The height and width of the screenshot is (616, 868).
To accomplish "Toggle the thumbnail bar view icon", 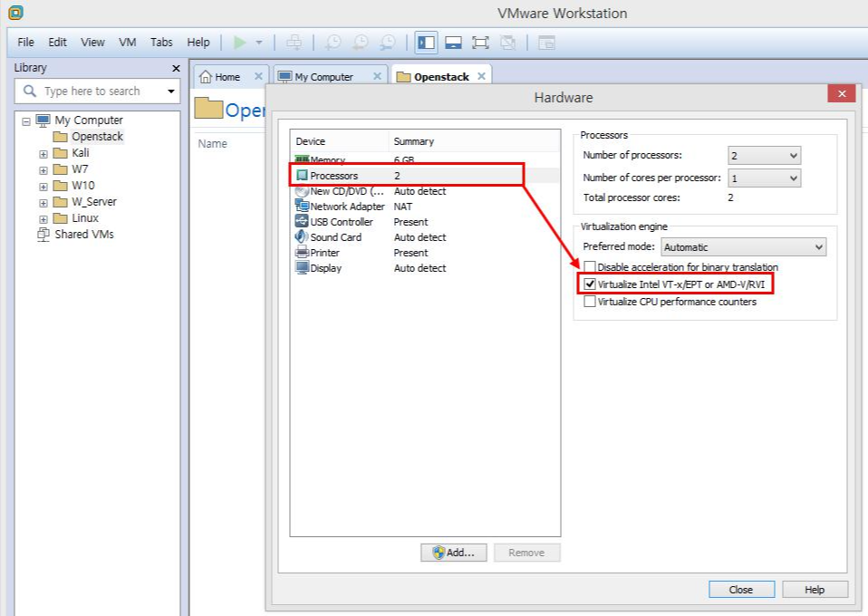I will (453, 43).
